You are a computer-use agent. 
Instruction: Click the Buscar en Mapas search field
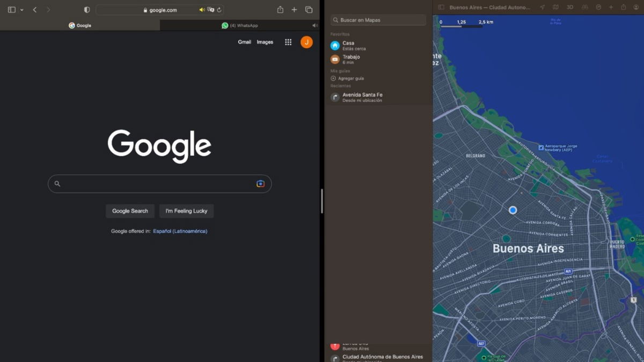[378, 20]
